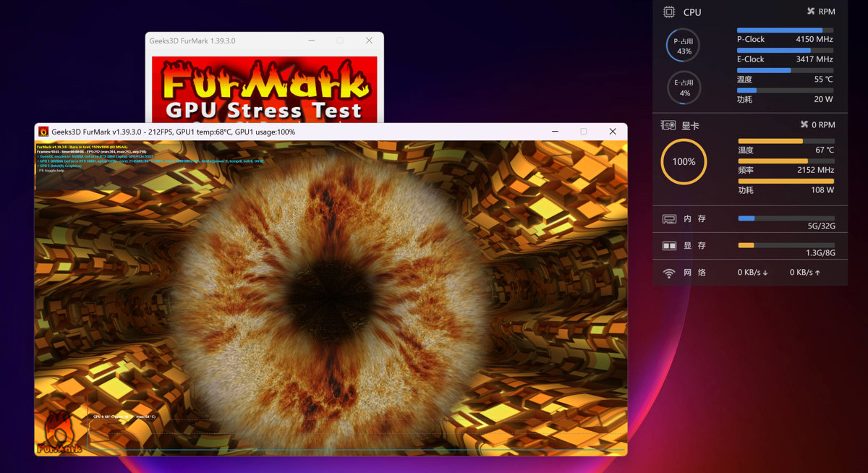The width and height of the screenshot is (868, 473).
Task: Click the E-Clock progress bar
Action: coord(786,50)
